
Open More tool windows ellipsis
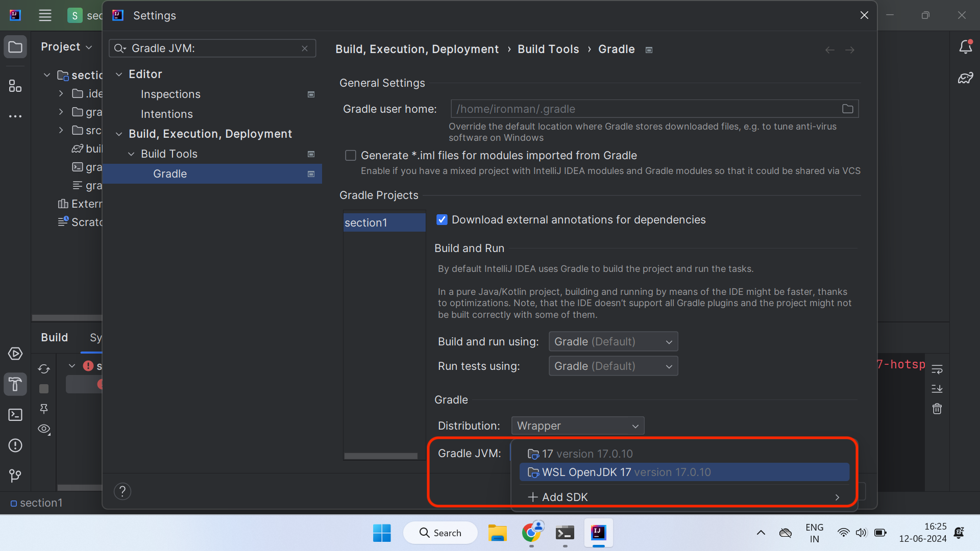[x=15, y=116]
